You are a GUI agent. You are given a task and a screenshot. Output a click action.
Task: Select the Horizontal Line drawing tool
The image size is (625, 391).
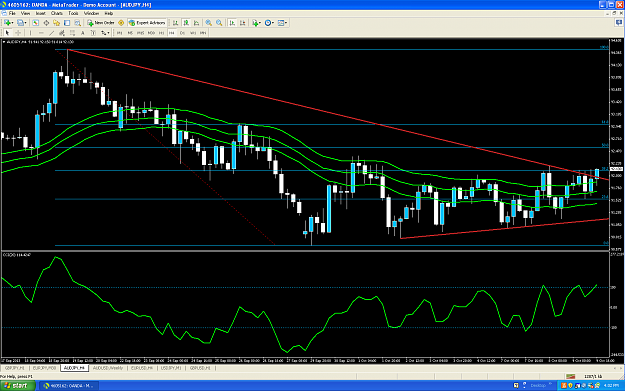[41, 33]
